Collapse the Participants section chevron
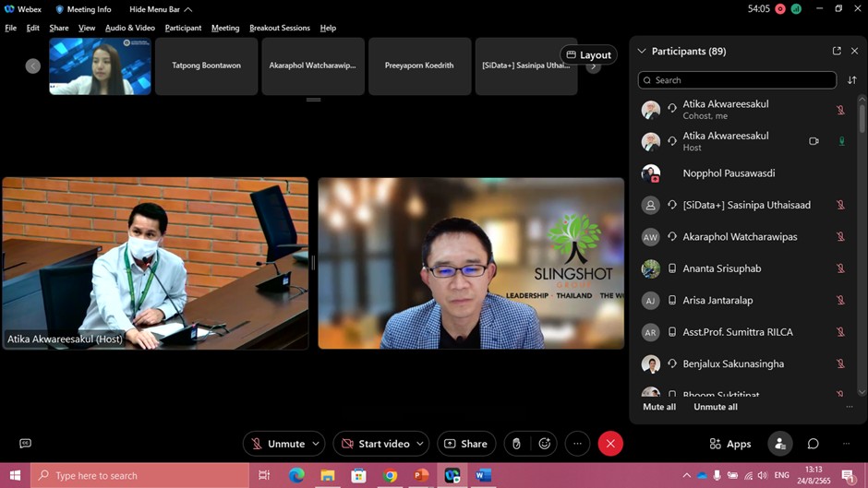The image size is (868, 488). click(642, 52)
